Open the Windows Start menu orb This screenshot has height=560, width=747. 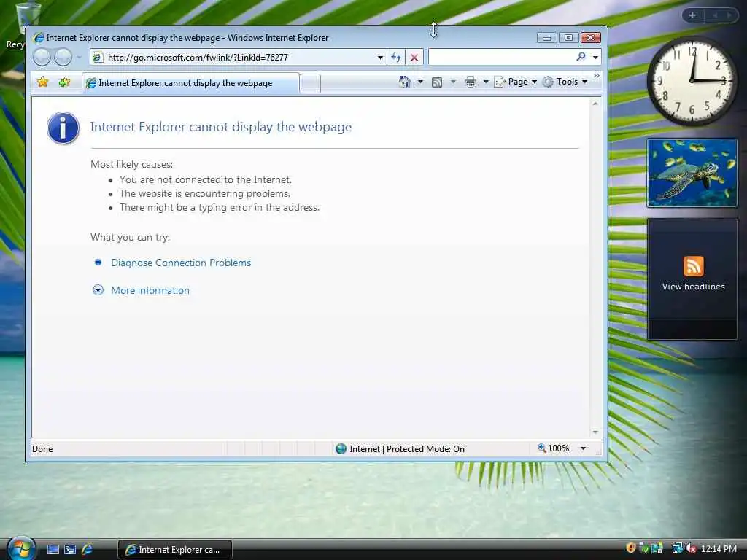coord(20,548)
